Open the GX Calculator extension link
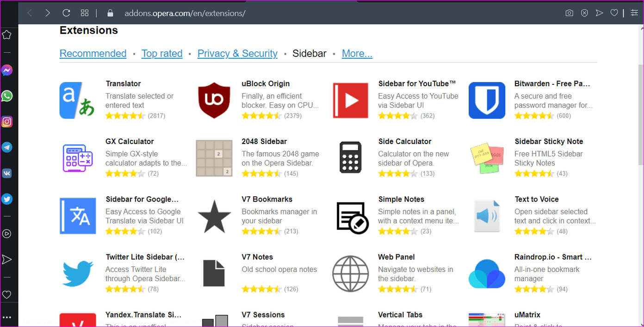Viewport: 644px width, 327px height. [130, 142]
